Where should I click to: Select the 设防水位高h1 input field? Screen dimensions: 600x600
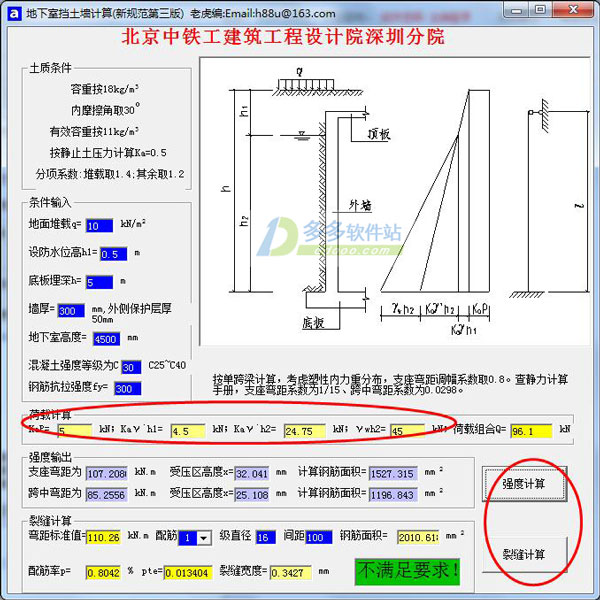click(x=114, y=254)
